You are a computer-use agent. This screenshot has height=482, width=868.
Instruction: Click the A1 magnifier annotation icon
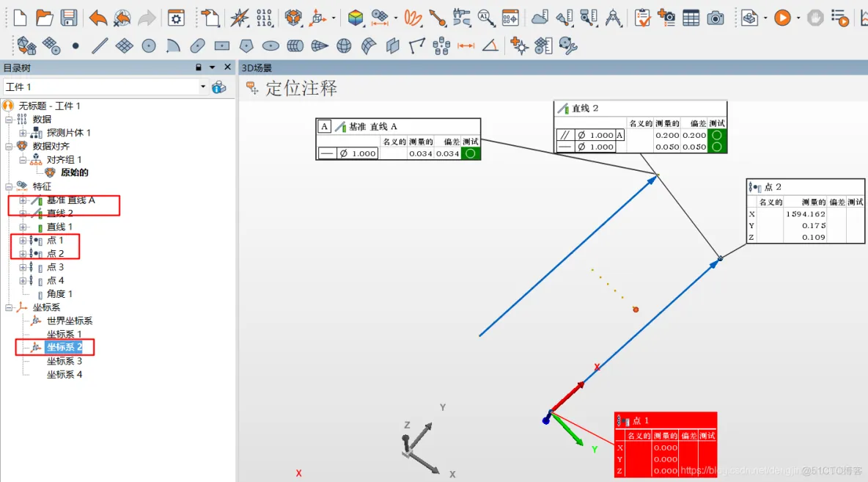click(486, 18)
